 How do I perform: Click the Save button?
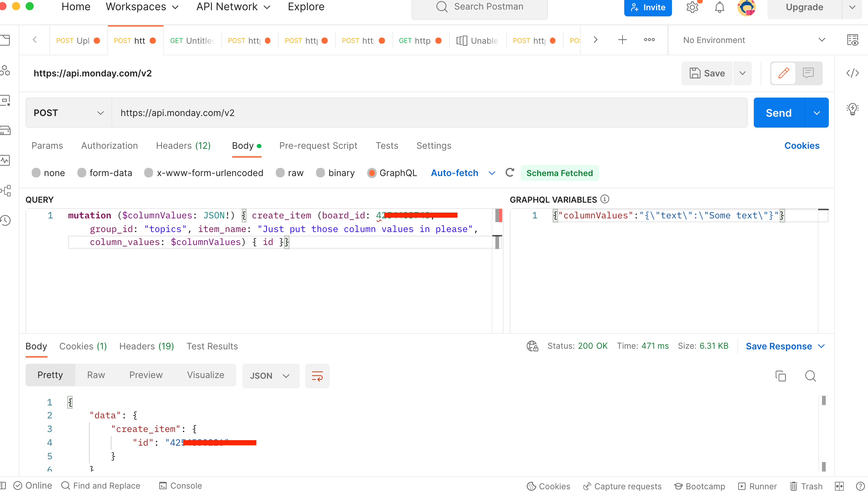707,73
